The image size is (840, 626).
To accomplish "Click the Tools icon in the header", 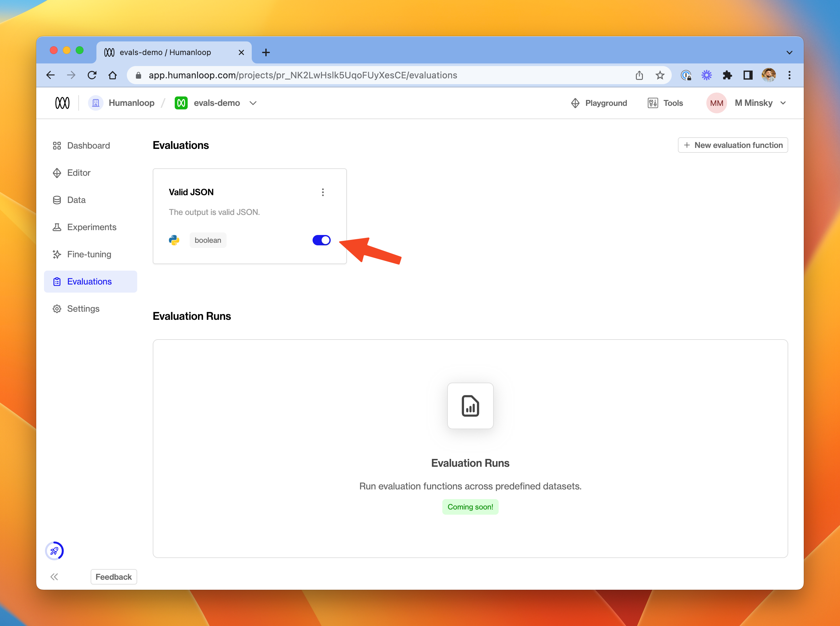I will click(653, 103).
